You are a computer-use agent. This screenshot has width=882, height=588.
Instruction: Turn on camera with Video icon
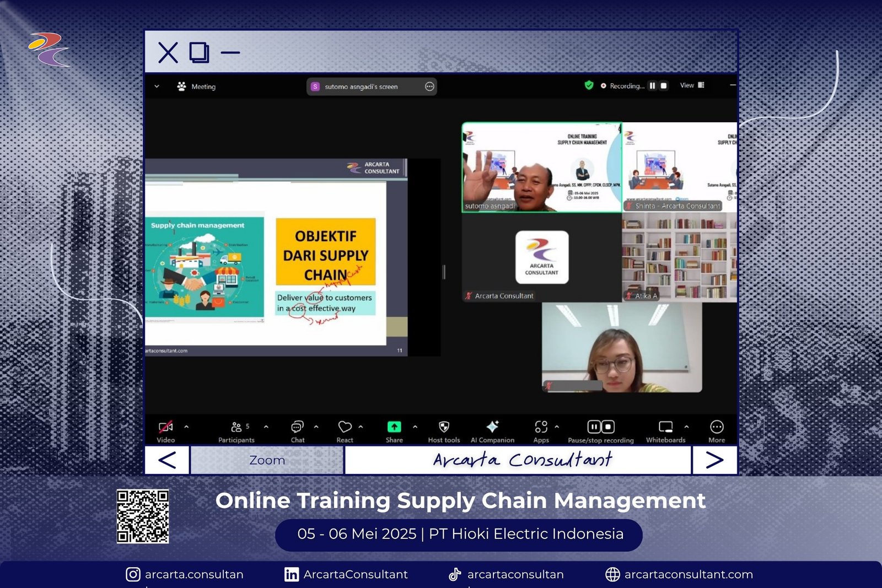point(165,428)
